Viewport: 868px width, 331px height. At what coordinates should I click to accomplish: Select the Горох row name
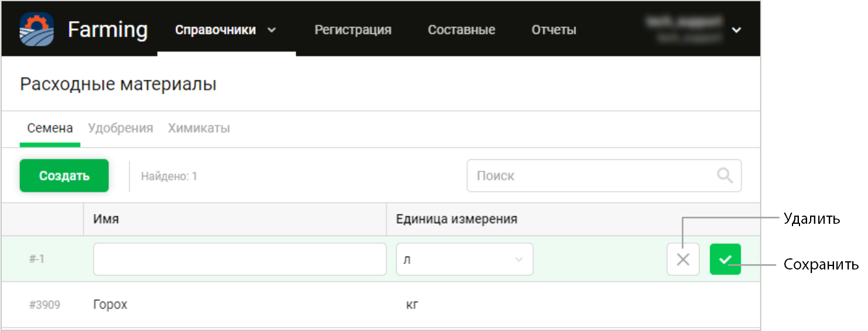click(x=110, y=305)
